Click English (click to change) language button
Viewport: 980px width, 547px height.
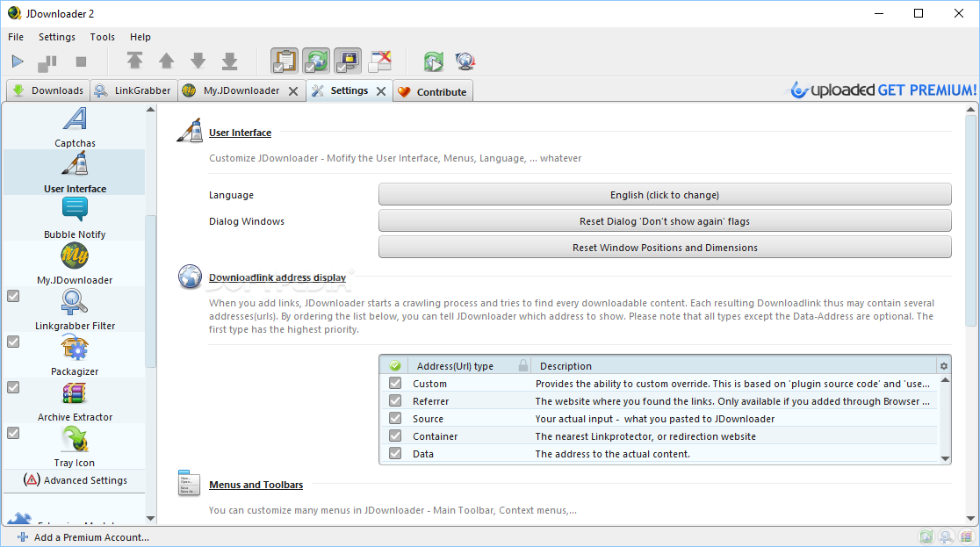pos(665,194)
